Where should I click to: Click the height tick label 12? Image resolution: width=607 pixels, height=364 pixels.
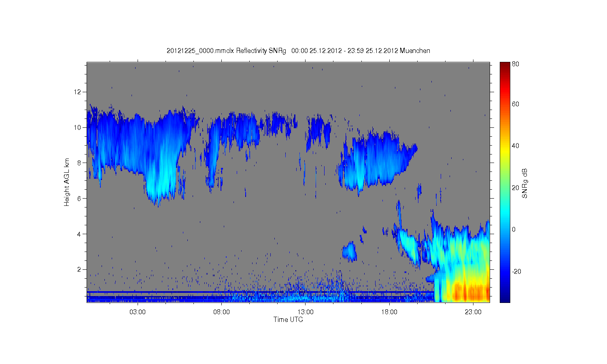(x=78, y=92)
